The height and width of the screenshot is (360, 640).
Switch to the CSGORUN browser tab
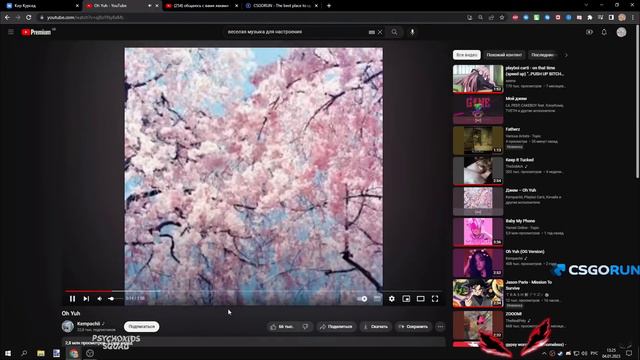[x=282, y=6]
